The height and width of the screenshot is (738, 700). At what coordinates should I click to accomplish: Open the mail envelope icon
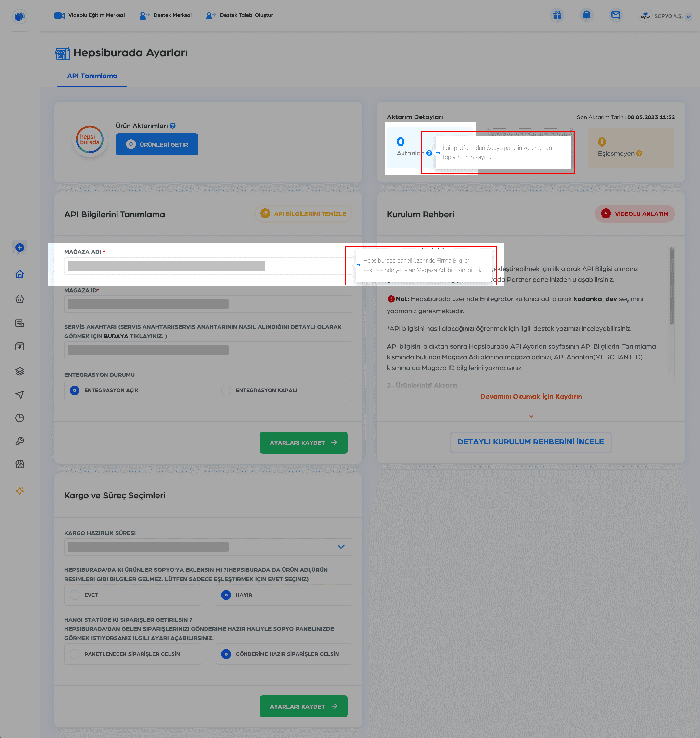(x=616, y=15)
